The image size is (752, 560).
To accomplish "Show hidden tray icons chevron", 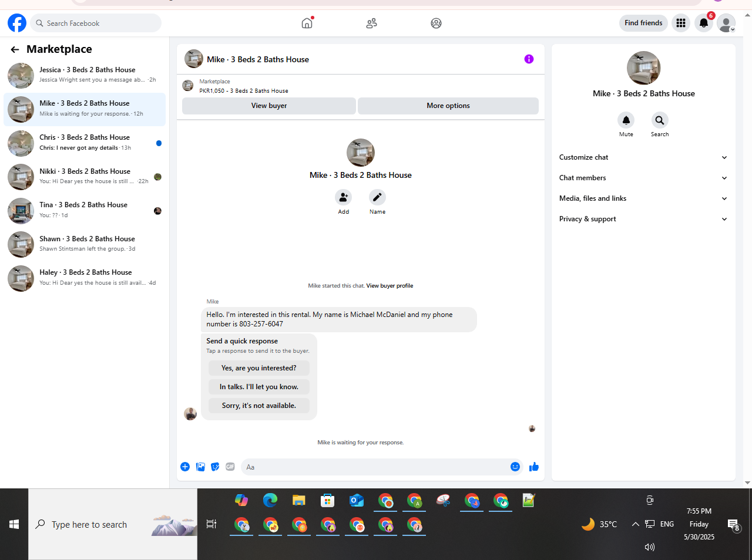I will (x=635, y=524).
